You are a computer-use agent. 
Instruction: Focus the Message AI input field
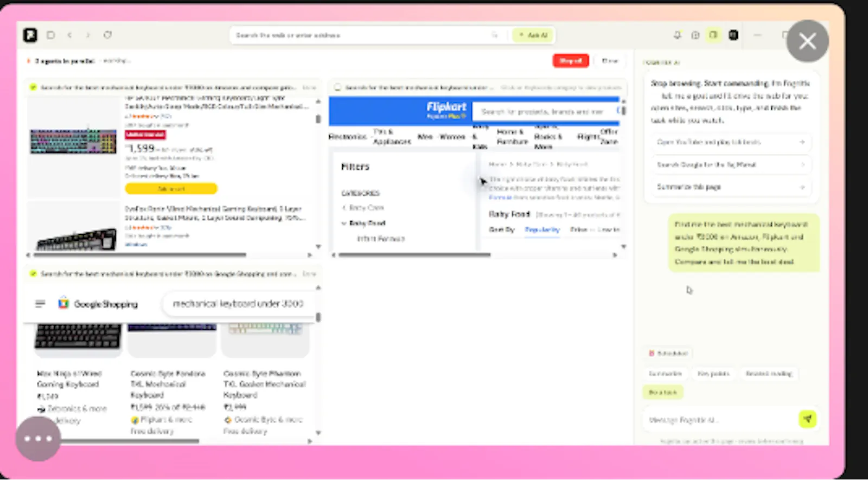[x=722, y=419]
